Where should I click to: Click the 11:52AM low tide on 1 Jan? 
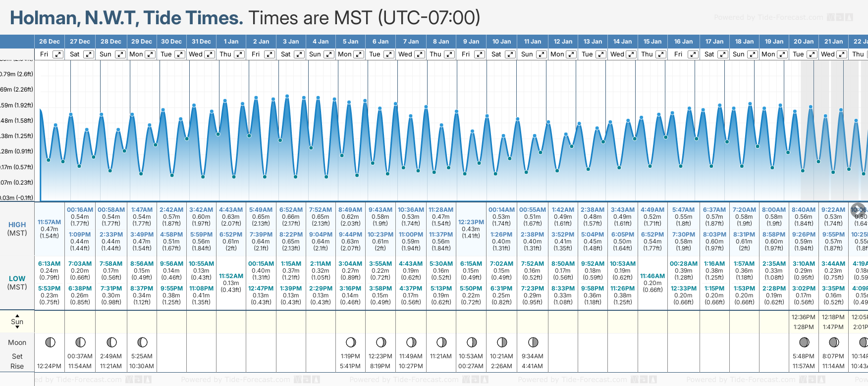tap(231, 276)
